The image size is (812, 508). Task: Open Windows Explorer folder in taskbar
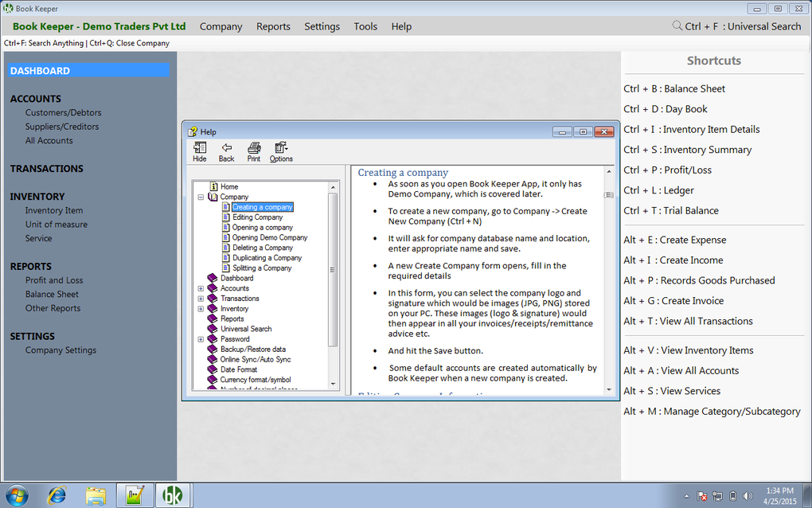click(x=96, y=495)
